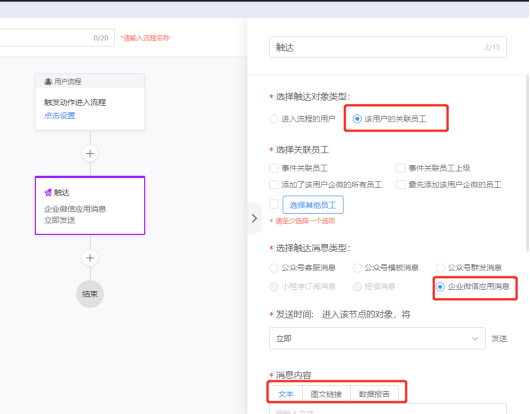Image resolution: width=530 pixels, height=414 pixels.
Task: Click the 选择其他员工 button
Action: [313, 205]
